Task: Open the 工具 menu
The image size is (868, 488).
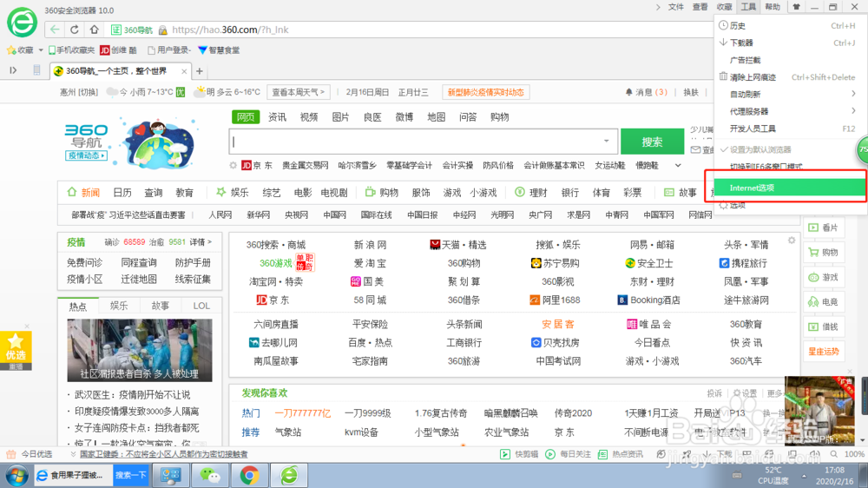Action: [748, 7]
